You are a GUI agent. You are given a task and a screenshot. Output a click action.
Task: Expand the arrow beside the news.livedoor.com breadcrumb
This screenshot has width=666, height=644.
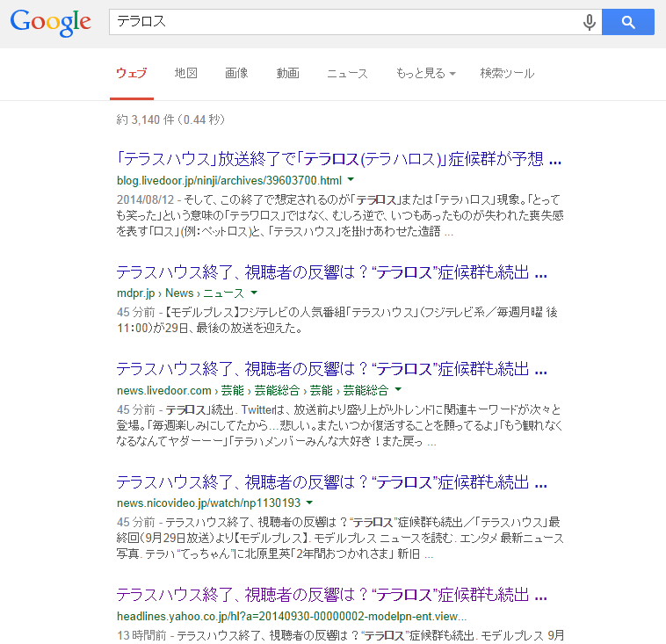pyautogui.click(x=398, y=389)
